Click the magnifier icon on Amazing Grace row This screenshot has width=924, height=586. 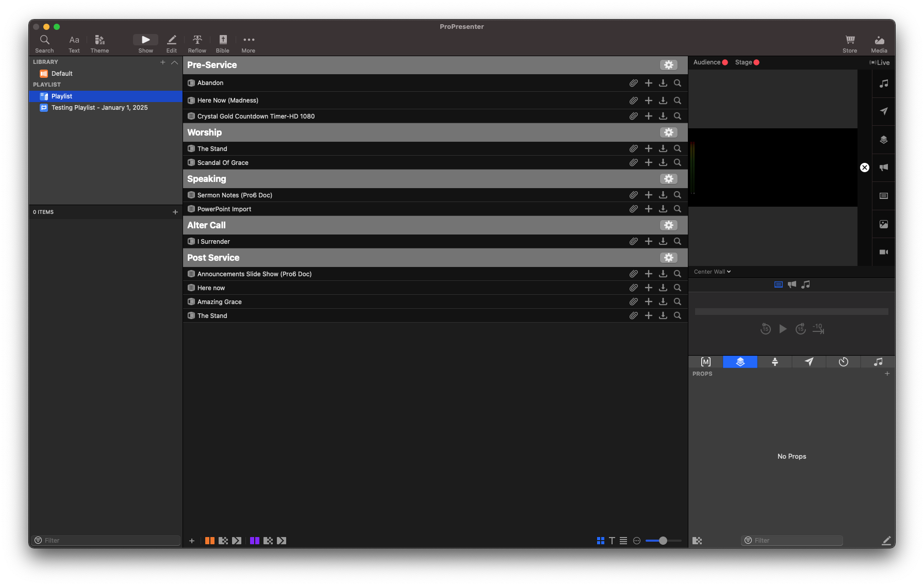[678, 302]
